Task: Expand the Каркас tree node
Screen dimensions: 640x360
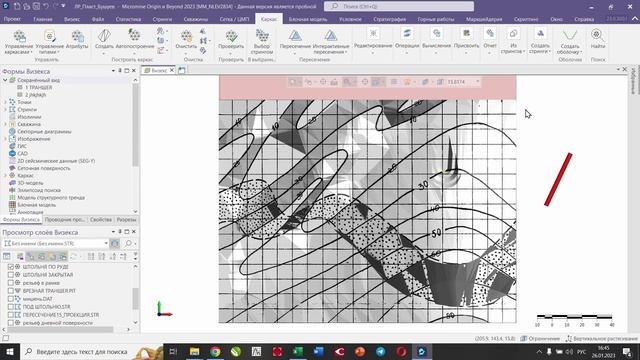Action: pos(5,176)
